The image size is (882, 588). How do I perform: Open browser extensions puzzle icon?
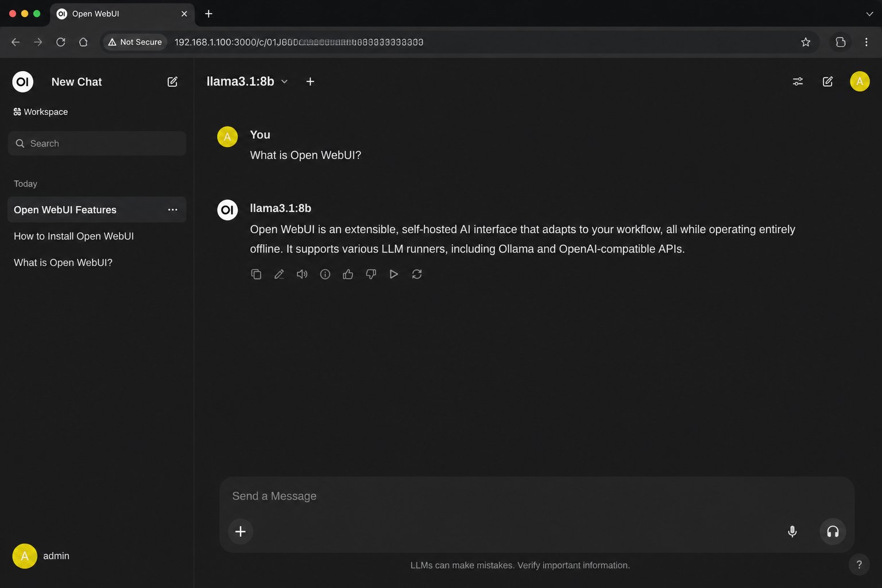tap(841, 42)
